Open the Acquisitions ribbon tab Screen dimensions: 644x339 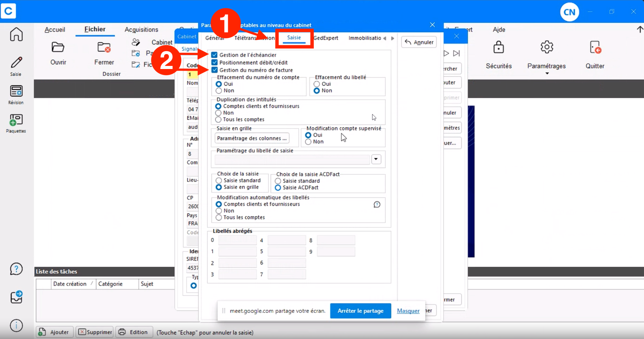pyautogui.click(x=141, y=29)
